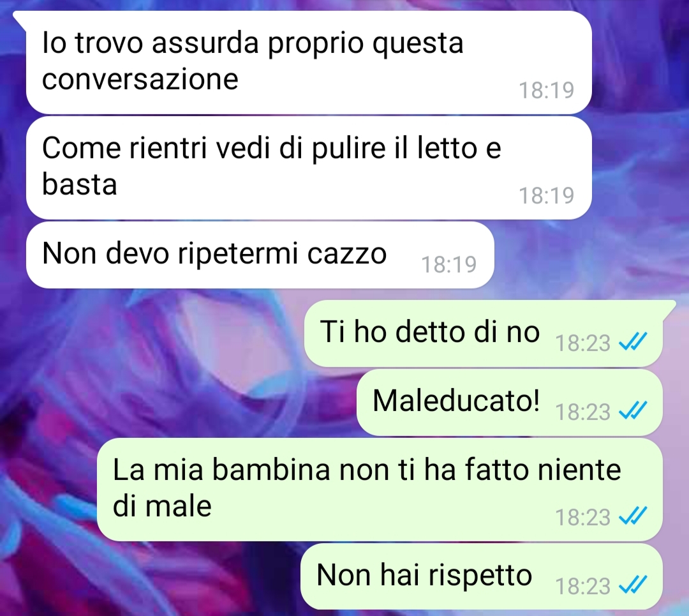Tap 18:23 timestamp on 'Ti ho detto di no'
Screen dimensions: 689x616
click(x=582, y=343)
